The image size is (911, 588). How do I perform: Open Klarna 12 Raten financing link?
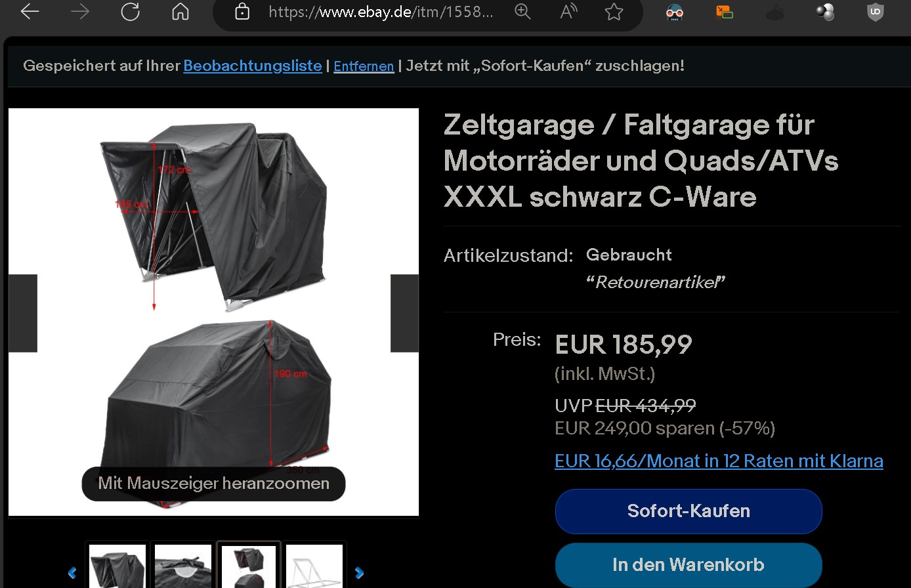[719, 461]
